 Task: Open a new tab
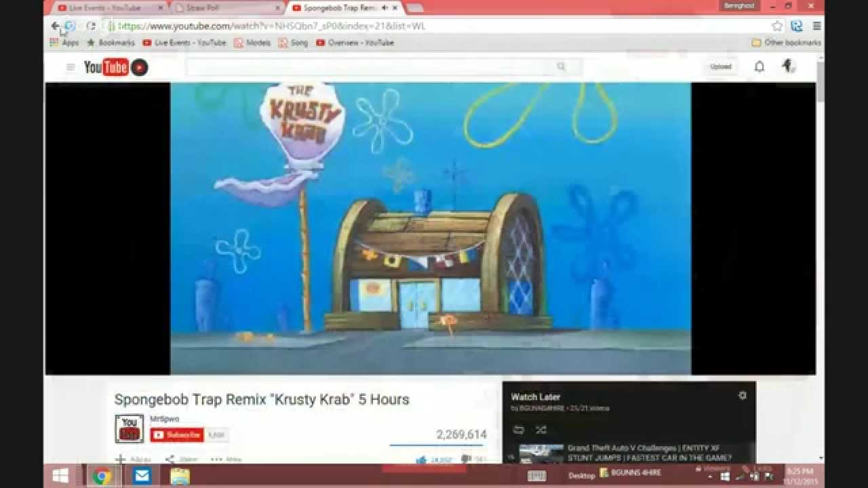click(x=414, y=8)
